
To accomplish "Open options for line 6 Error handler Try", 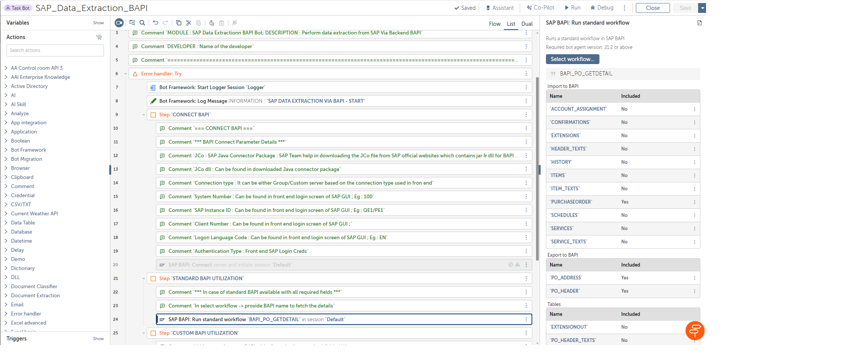I will [x=526, y=74].
